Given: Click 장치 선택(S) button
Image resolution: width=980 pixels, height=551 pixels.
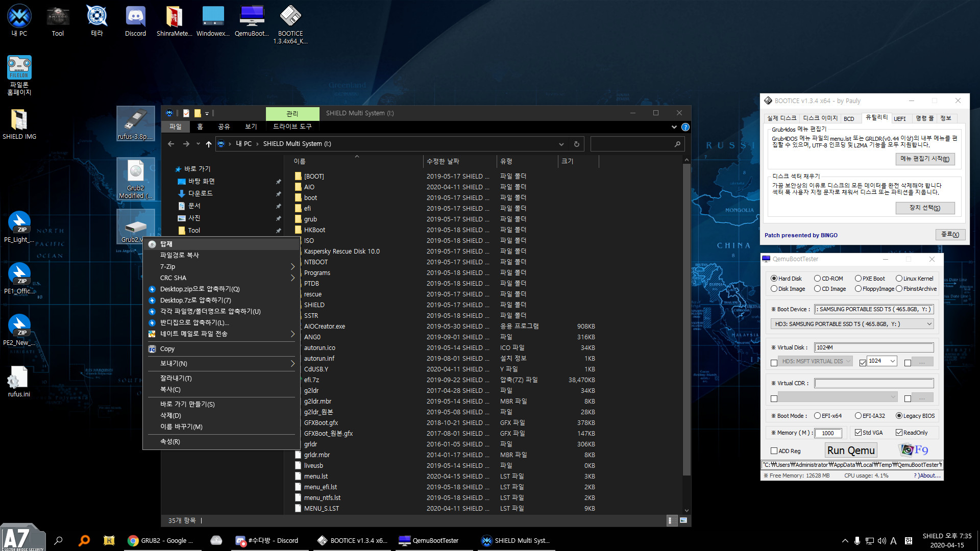Looking at the screenshot, I should tap(925, 208).
